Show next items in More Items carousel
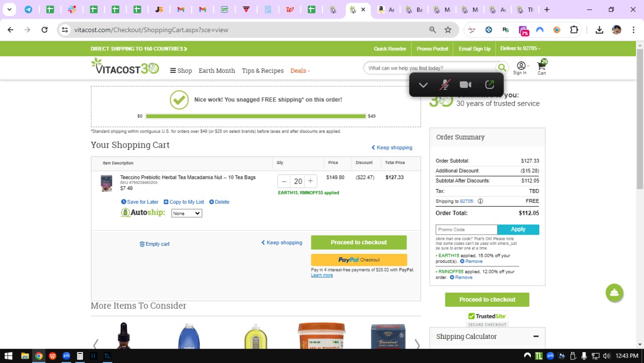Image resolution: width=644 pixels, height=363 pixels. [x=417, y=344]
